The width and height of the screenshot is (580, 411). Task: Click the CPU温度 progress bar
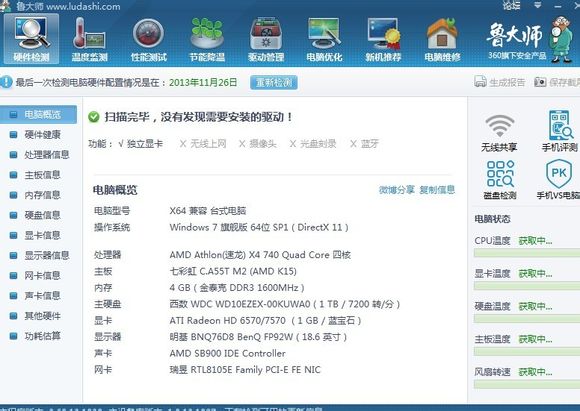click(527, 253)
